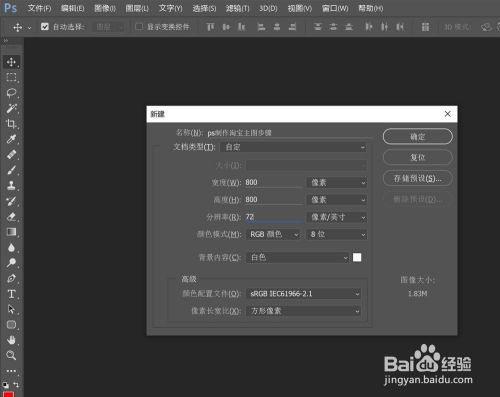Open the 文档类型 dropdown showing 自定
Screen dimensions: 500x397
(x=293, y=147)
